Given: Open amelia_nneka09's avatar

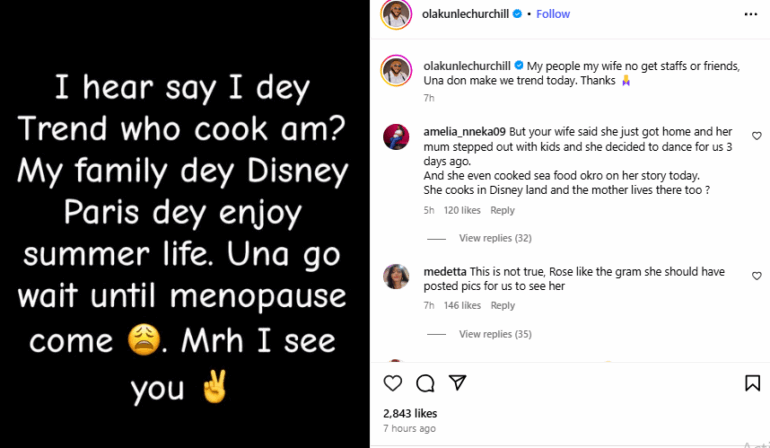Looking at the screenshot, I should tap(396, 137).
